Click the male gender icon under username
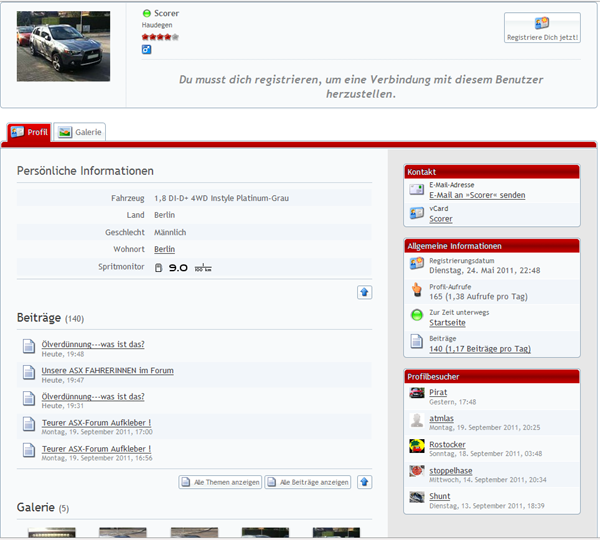The height and width of the screenshot is (540, 600). (147, 49)
